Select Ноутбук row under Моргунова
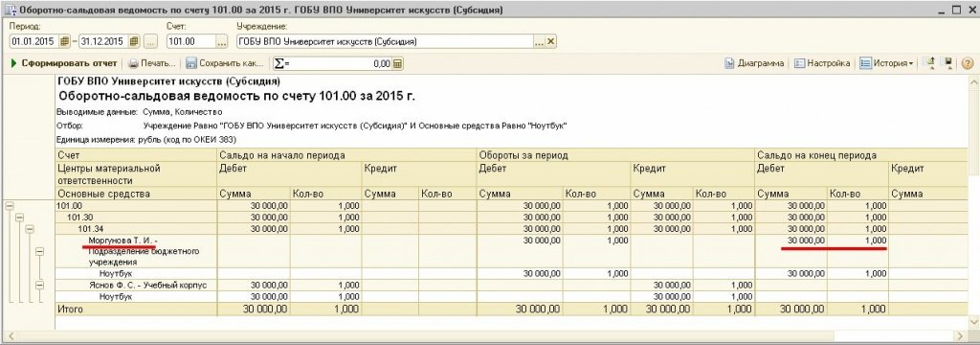This screenshot has height=345, width=980. point(116,274)
